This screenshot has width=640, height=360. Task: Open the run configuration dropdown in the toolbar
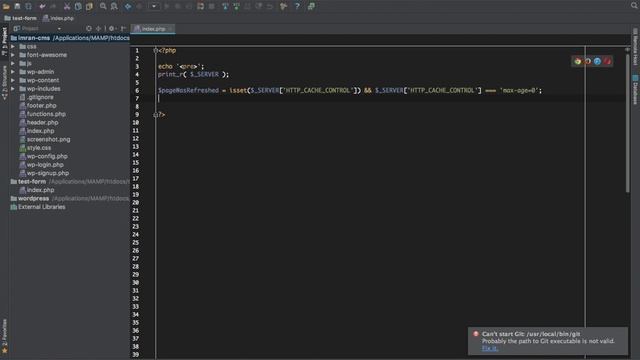point(154,6)
